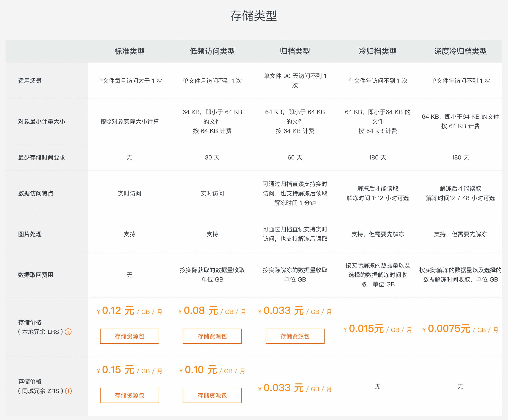Click 支持,但需要先解冻 in 深度冷归档类型 column

click(x=460, y=234)
